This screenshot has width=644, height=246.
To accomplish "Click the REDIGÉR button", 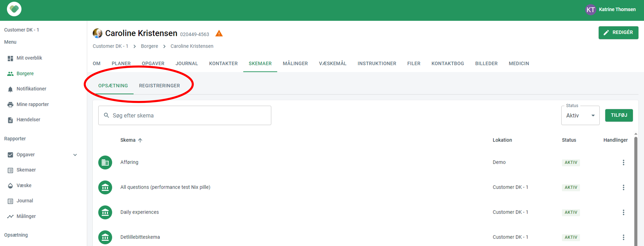I will [618, 33].
